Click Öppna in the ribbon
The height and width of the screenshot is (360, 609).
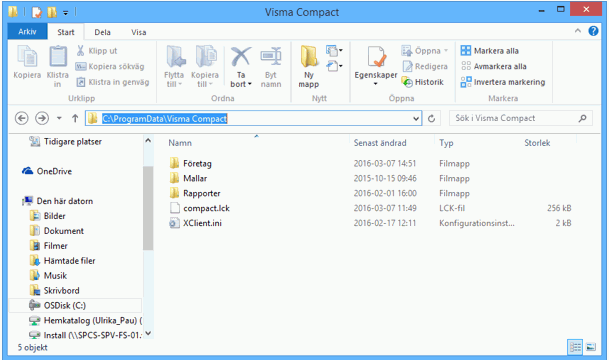(425, 51)
